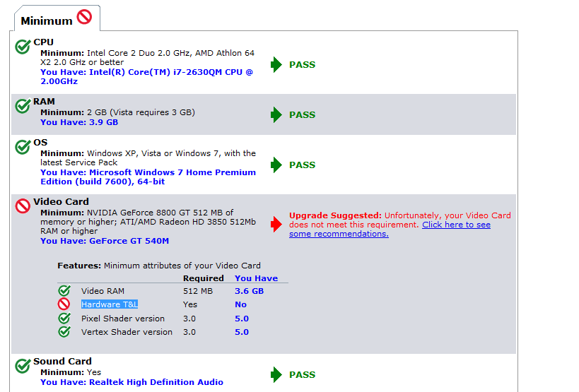Click the red prohibited icon beside Video Card
Viewport: 579px width, 392px height.
(23, 206)
